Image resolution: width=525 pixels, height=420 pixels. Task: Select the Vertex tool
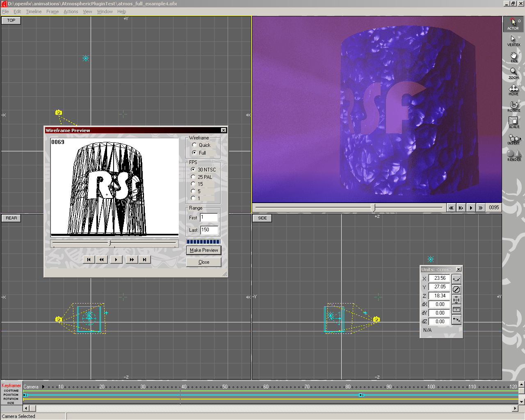click(513, 40)
